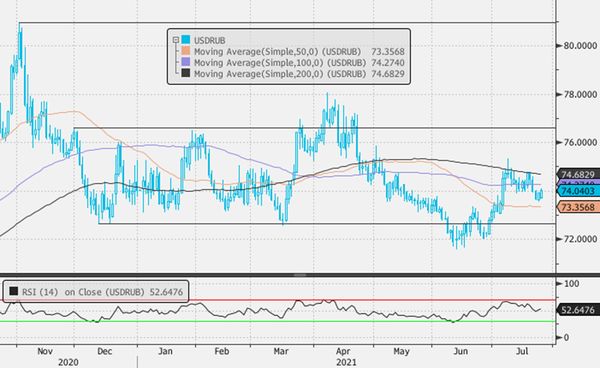The image size is (600, 368).
Task: Click the purple 100-day moving average swatch
Action: 186,62
